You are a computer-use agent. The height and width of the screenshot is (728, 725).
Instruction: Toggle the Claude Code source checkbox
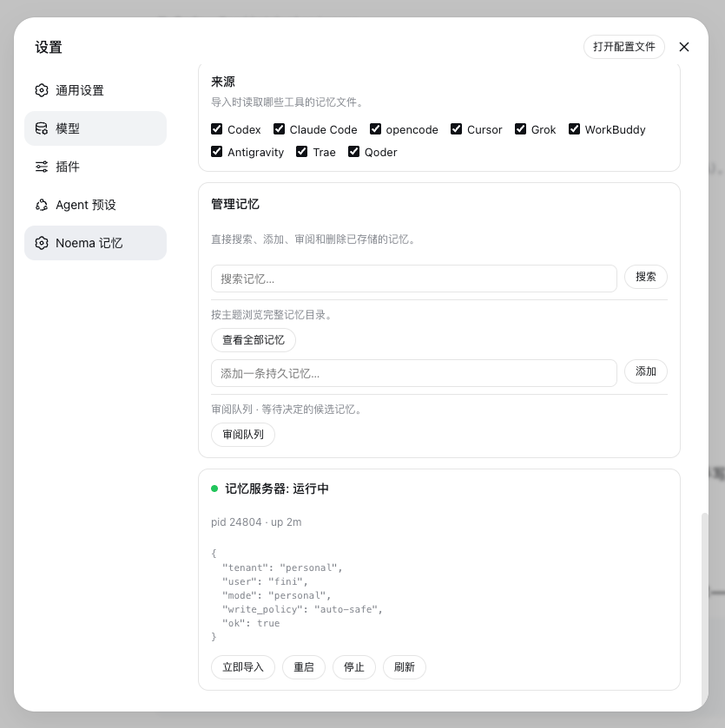tap(279, 129)
